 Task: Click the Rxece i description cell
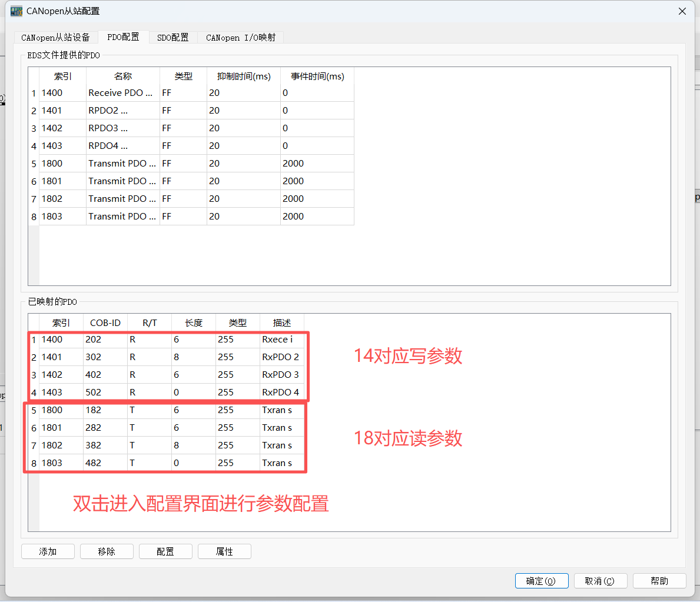tap(282, 340)
